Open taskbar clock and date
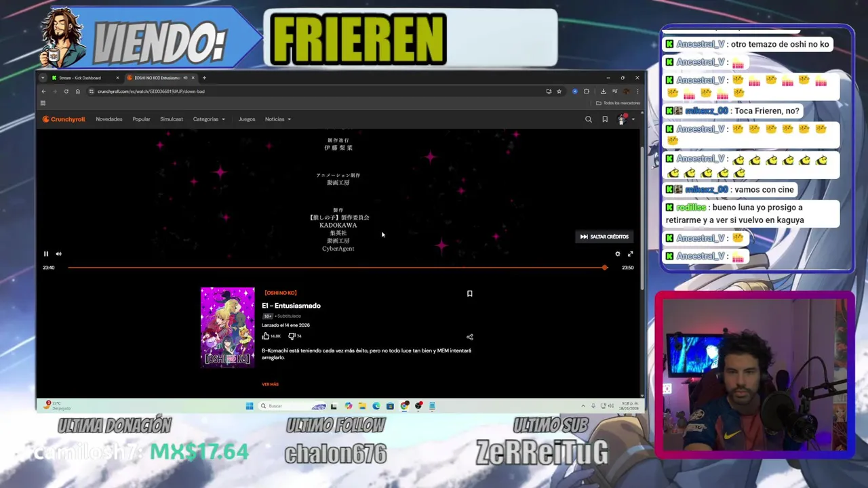868x488 pixels. click(629, 406)
